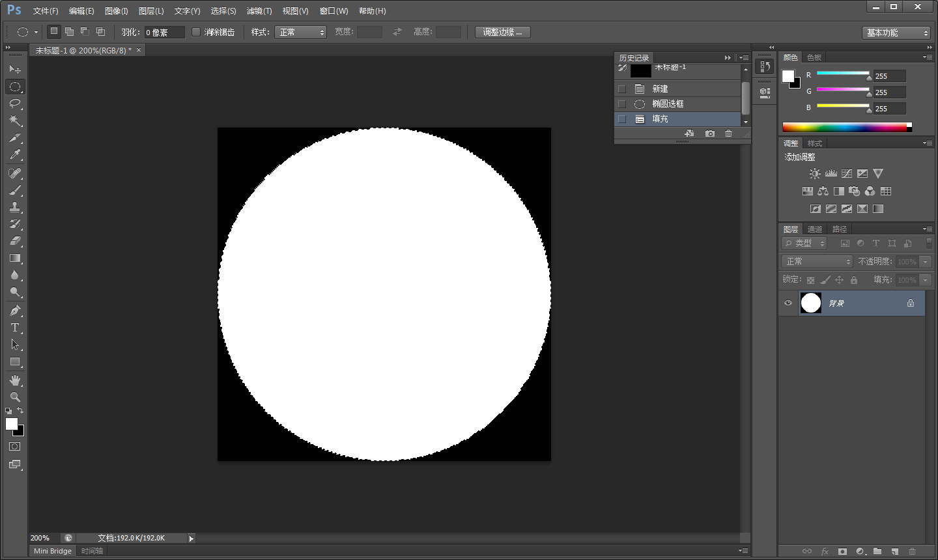Open layer fill slider dropdown
Image resolution: width=938 pixels, height=560 pixels.
pos(925,280)
